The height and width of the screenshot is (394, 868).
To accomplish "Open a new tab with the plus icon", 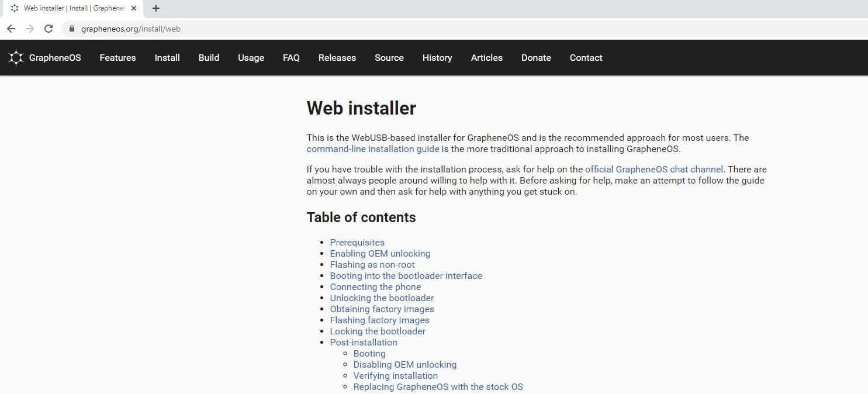I will pyautogui.click(x=156, y=8).
